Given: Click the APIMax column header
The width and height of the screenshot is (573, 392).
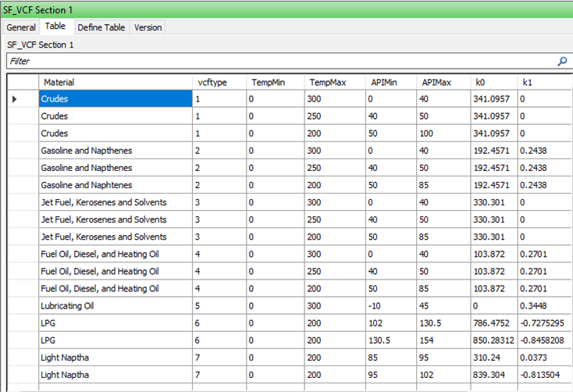Looking at the screenshot, I should click(x=443, y=82).
